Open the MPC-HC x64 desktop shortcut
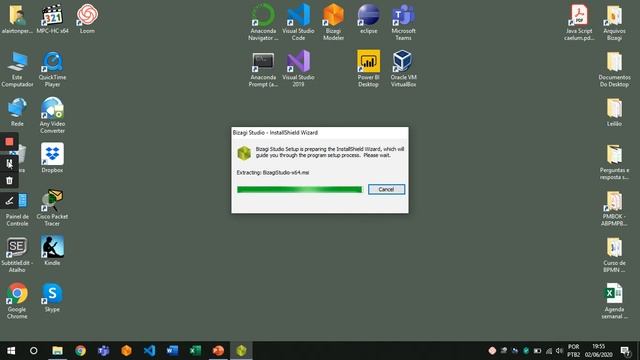640x360 pixels. tap(52, 19)
